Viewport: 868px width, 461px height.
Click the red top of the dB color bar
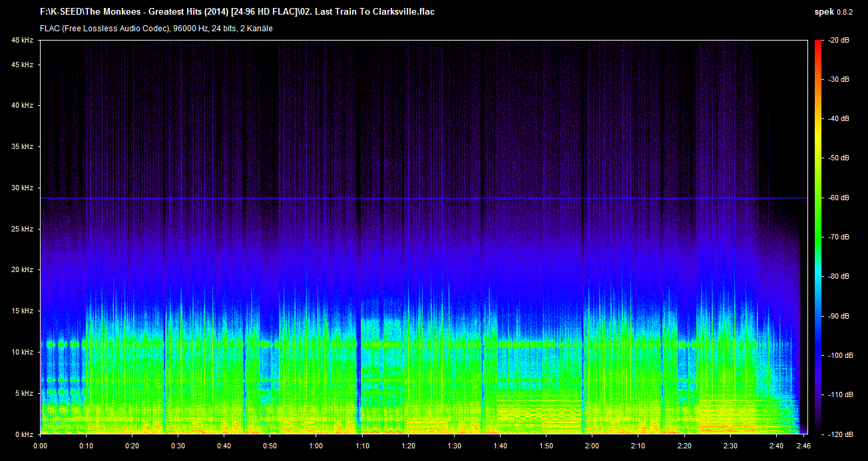coord(818,45)
